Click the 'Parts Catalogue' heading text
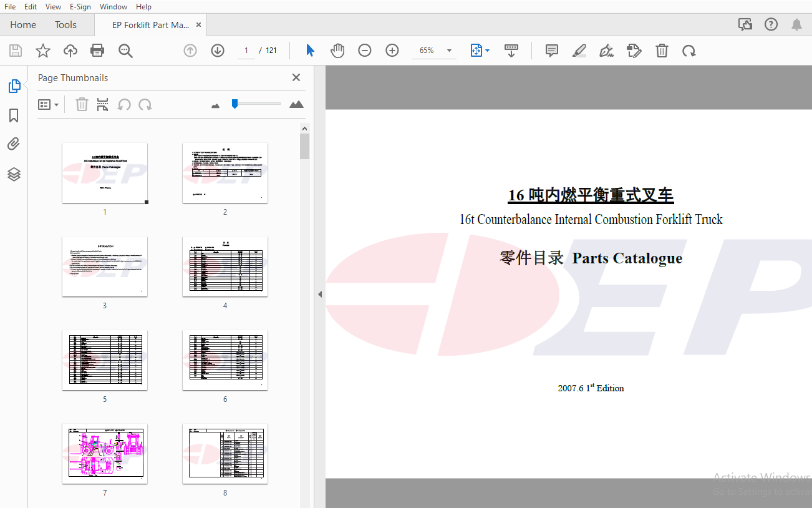This screenshot has height=508, width=812. click(x=627, y=258)
